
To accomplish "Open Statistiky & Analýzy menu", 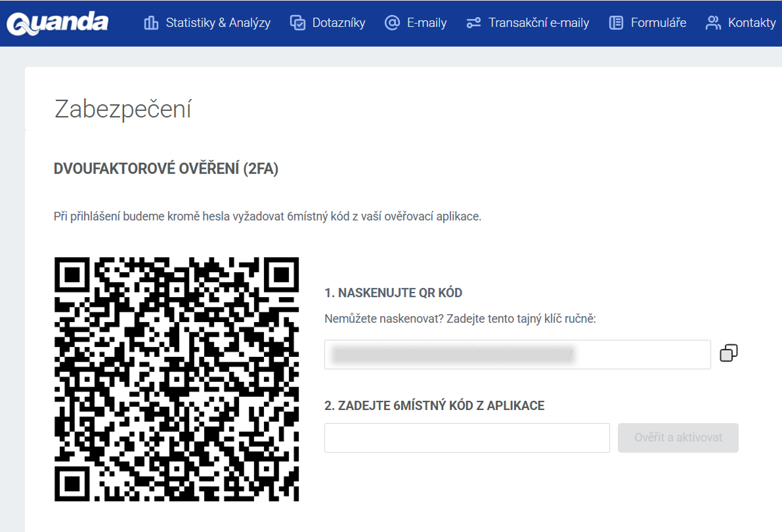I will [218, 23].
